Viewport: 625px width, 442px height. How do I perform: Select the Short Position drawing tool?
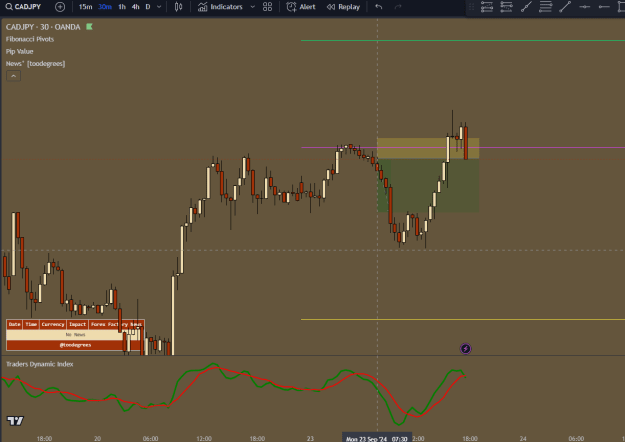(506, 7)
